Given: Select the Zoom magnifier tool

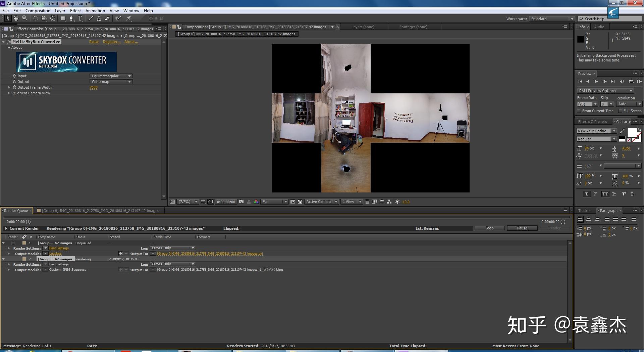Looking at the screenshot, I should pos(24,18).
